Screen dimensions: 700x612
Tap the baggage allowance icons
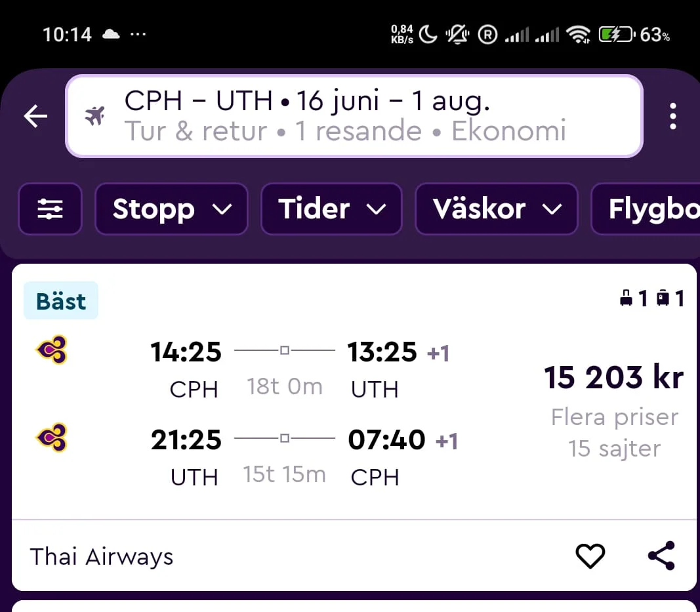pos(651,299)
